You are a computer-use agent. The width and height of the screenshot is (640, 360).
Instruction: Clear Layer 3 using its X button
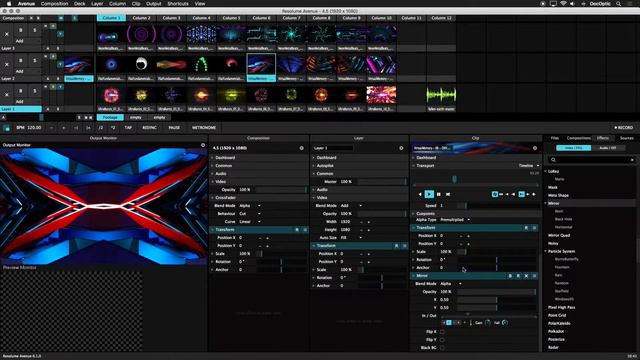point(7,34)
